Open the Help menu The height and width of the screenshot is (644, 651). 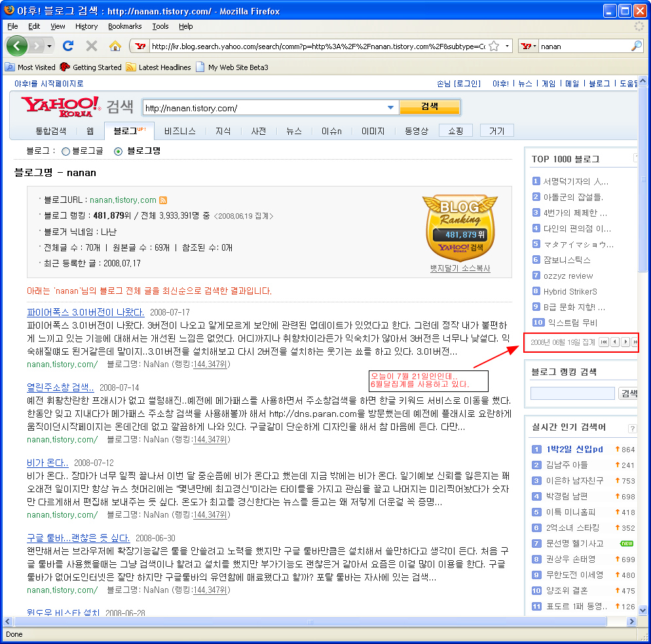tap(185, 26)
